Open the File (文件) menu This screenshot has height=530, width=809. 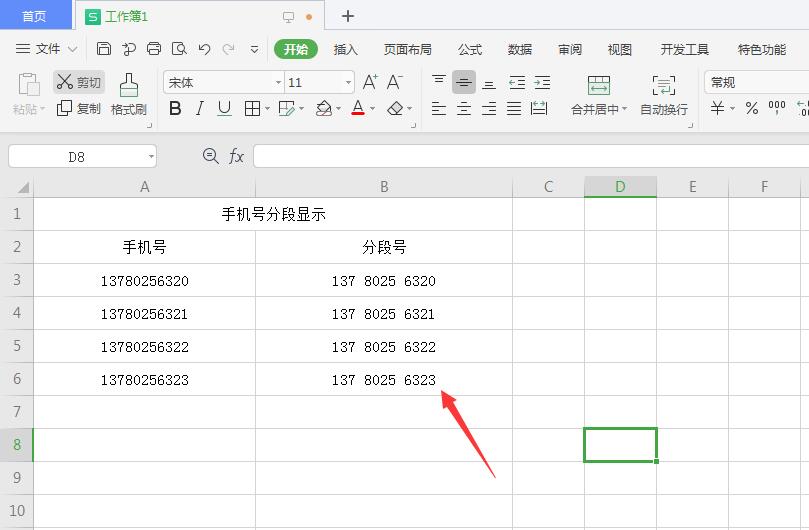click(46, 49)
